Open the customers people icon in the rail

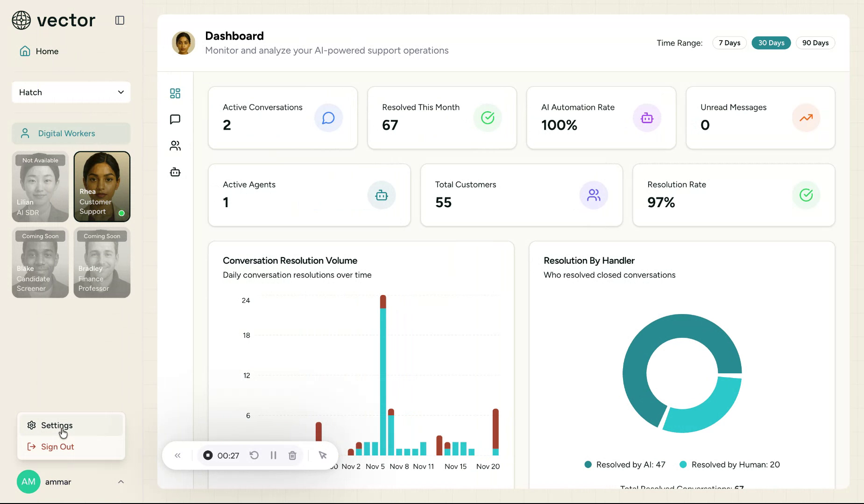pyautogui.click(x=175, y=146)
